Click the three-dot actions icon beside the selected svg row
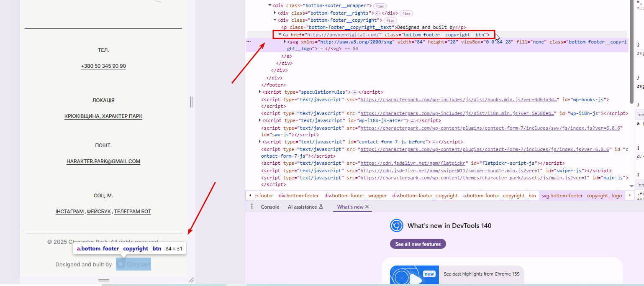644x286 pixels. 249,41
